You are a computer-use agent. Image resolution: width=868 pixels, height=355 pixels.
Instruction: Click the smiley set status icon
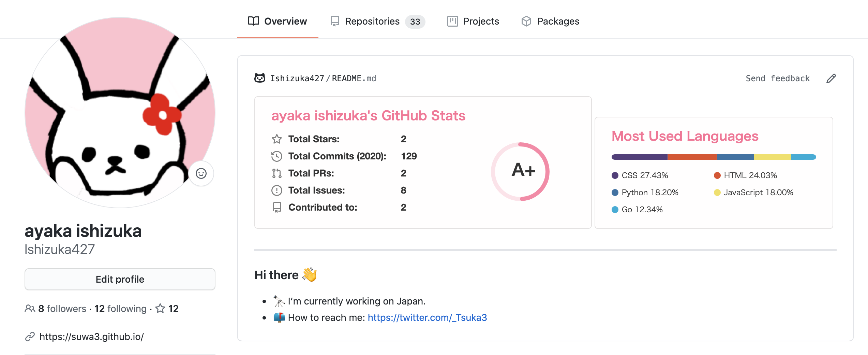click(201, 173)
